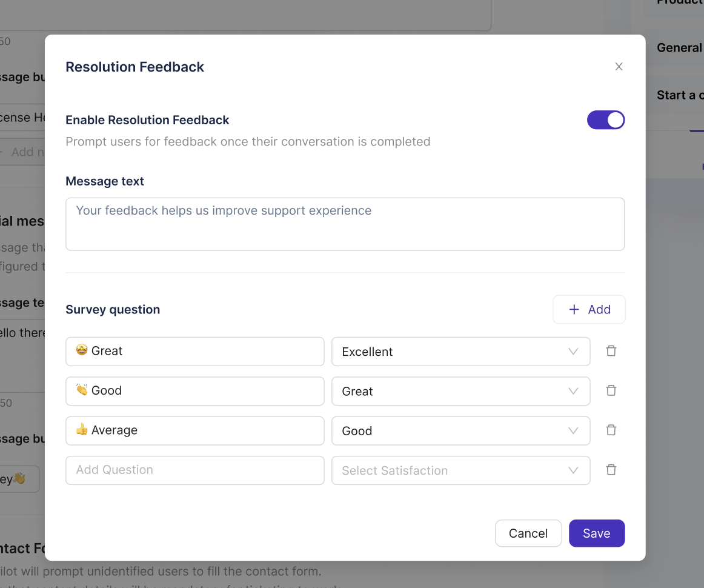The height and width of the screenshot is (588, 704).
Task: Cancel the resolution feedback changes
Action: [528, 533]
